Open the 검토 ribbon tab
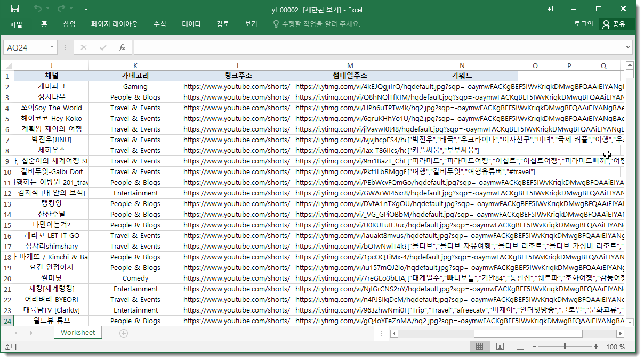This screenshot has width=644, height=361. click(x=223, y=24)
